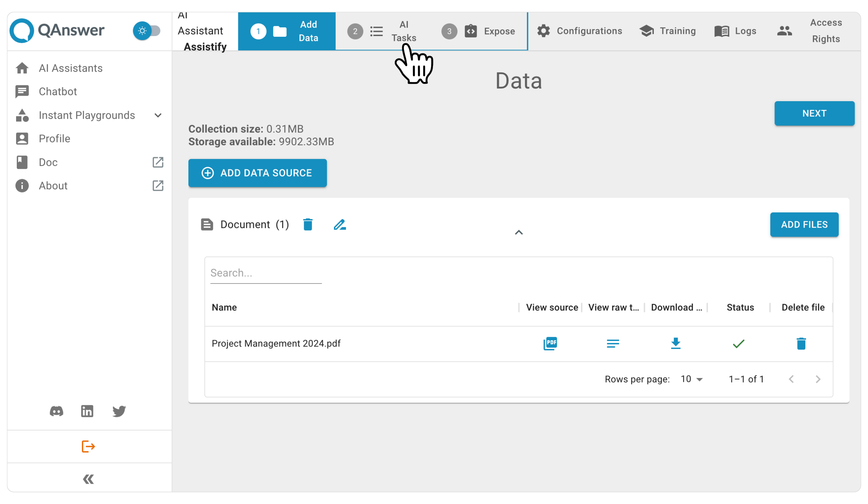Collapse the Document section chevron

(519, 232)
